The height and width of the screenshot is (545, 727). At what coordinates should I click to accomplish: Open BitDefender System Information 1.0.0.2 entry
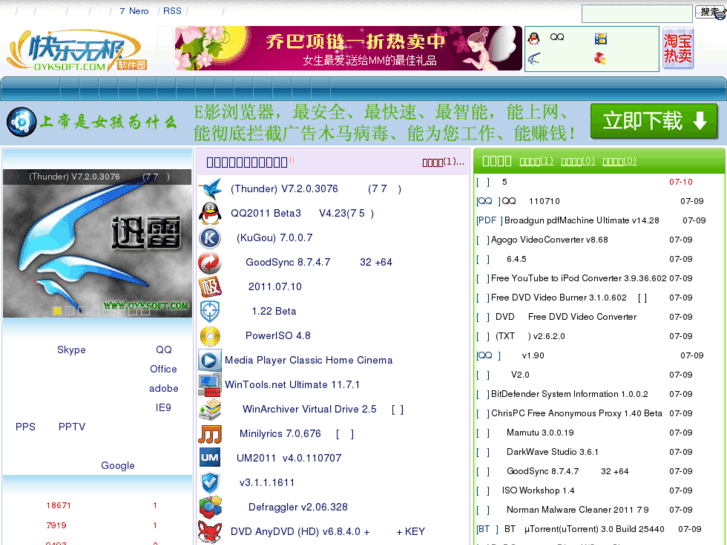(569, 394)
